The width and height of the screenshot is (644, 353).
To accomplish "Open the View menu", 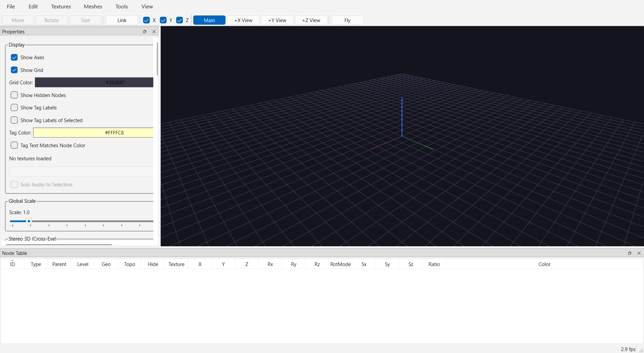I will (x=147, y=6).
